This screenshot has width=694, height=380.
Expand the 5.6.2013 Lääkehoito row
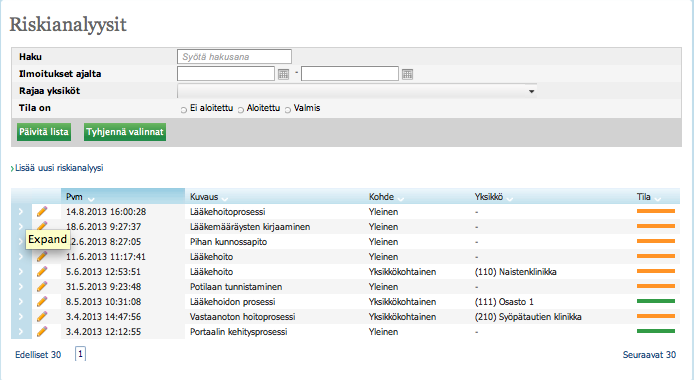point(21,272)
